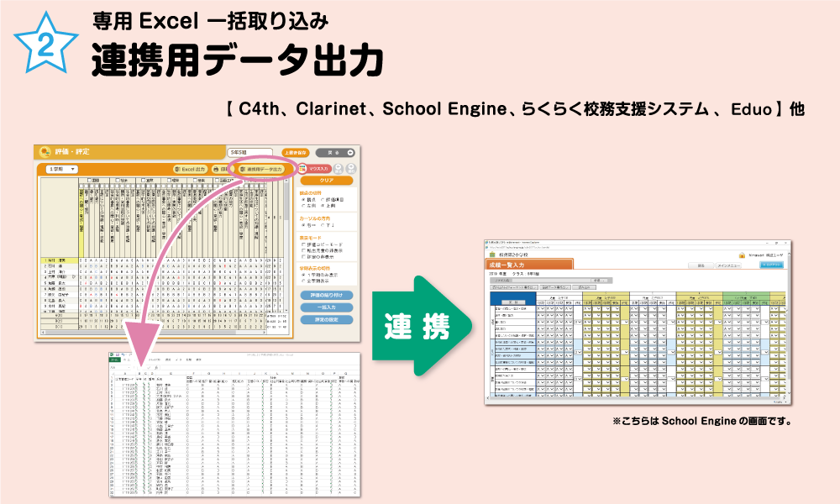
Task: Select the 上側 radio button
Action: [323, 206]
